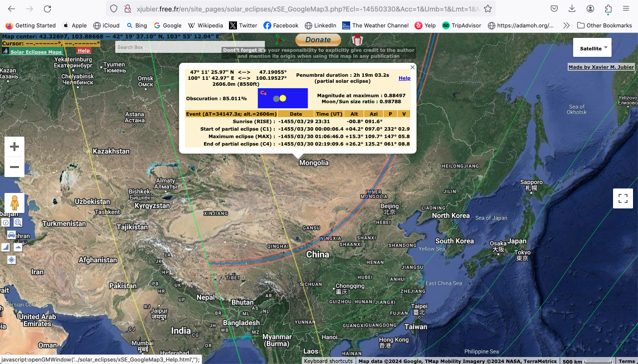Select the car driving-directions map tool
Screen dimensions: 638x364
coord(11,235)
